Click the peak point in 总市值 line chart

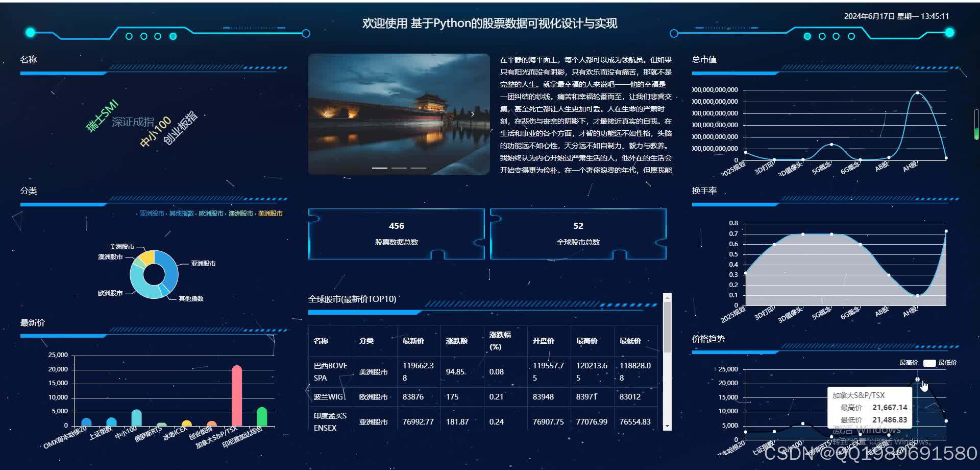[x=916, y=93]
